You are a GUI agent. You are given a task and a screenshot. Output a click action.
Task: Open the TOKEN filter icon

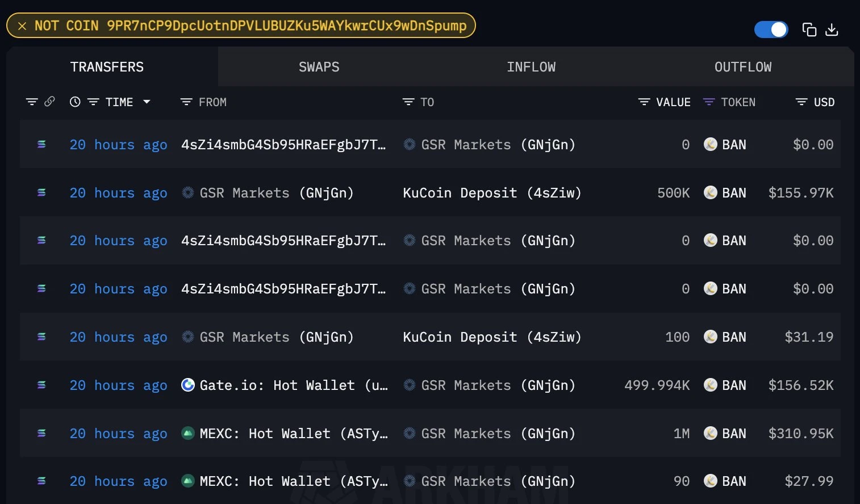709,102
